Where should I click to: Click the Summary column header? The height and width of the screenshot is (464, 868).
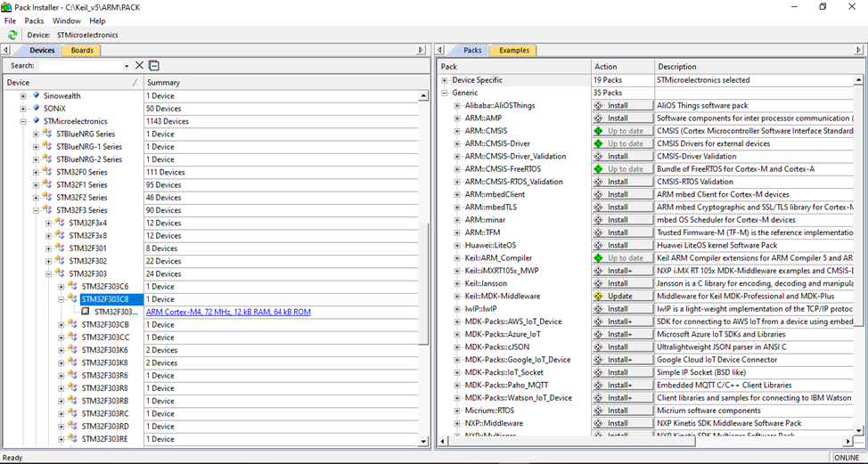(x=282, y=83)
